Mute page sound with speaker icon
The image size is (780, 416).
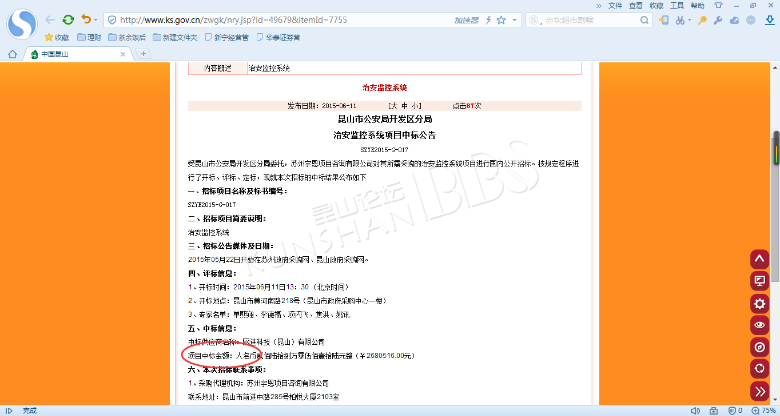coord(695,411)
